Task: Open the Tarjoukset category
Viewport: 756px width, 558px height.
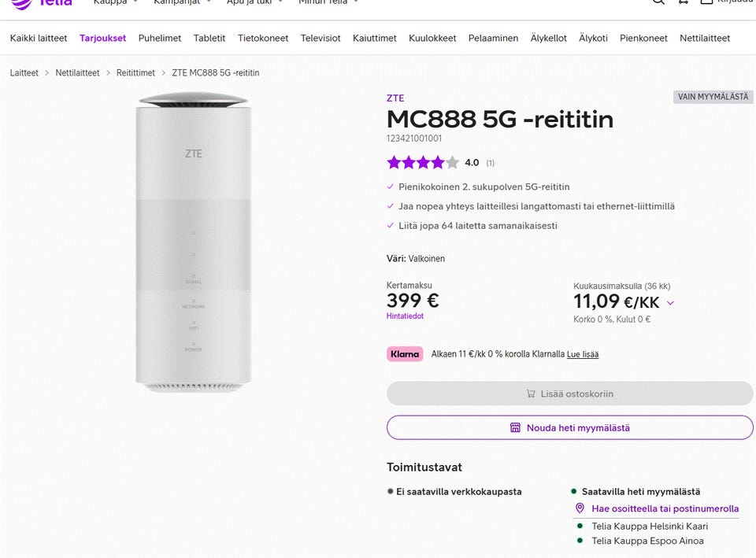Action: coord(102,38)
